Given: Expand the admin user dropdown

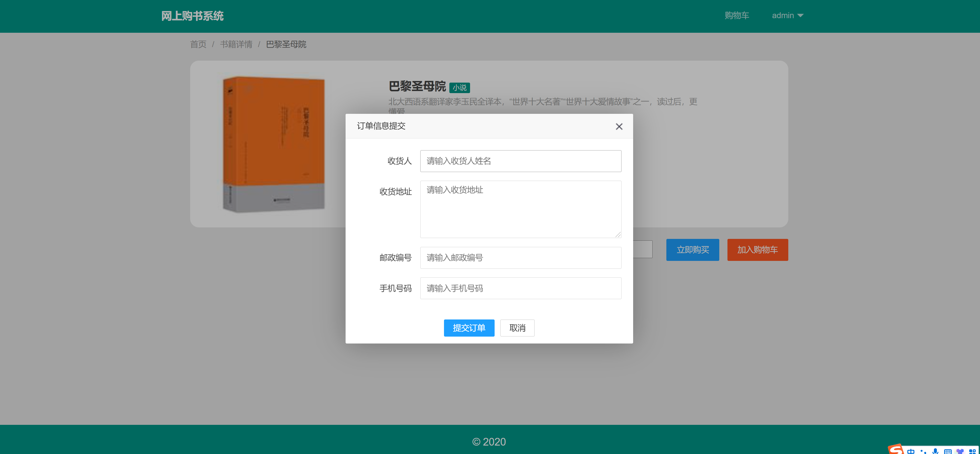Looking at the screenshot, I should [x=787, y=16].
